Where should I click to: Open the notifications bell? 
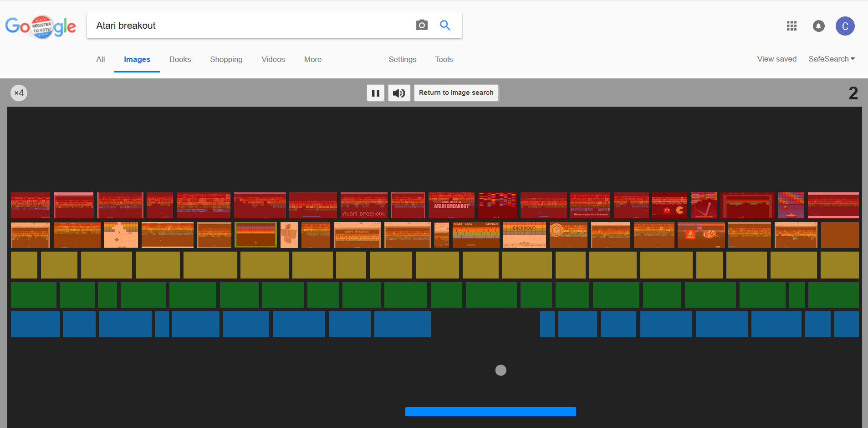(818, 26)
